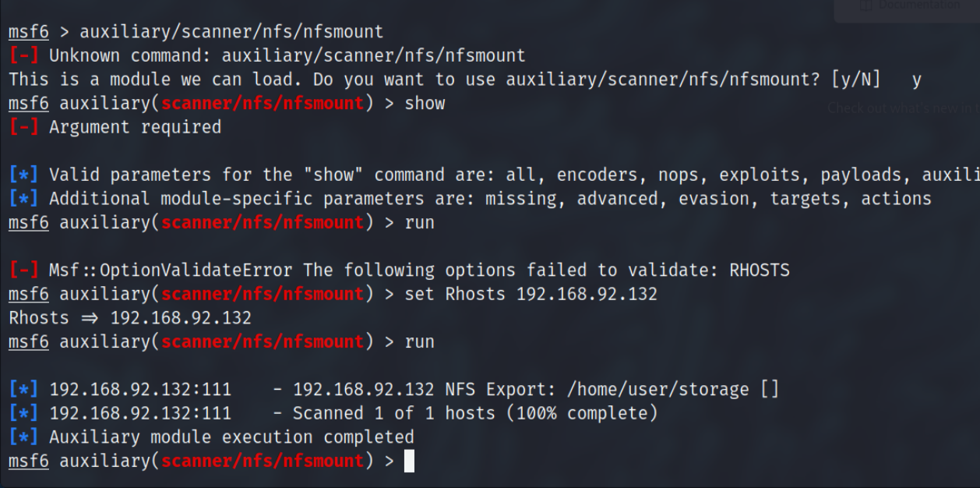Click the RHOSTS word in the validation error
Image resolution: width=980 pixels, height=488 pixels.
(x=760, y=271)
